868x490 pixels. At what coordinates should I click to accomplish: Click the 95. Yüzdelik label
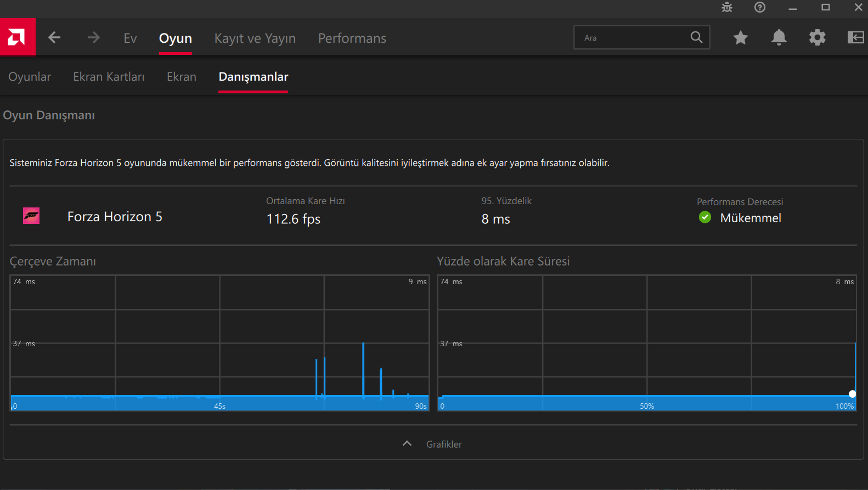506,201
